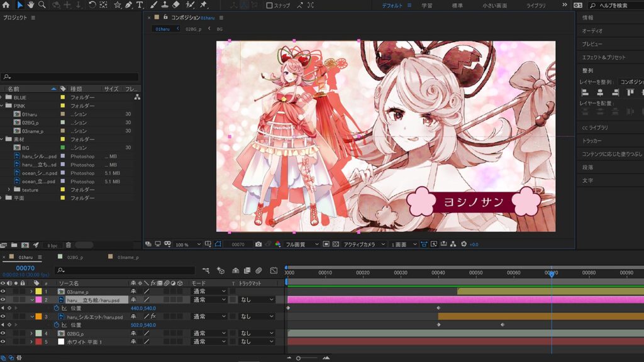The height and width of the screenshot is (362, 644).
Task: Open the 段落 panel
Action: tap(587, 167)
